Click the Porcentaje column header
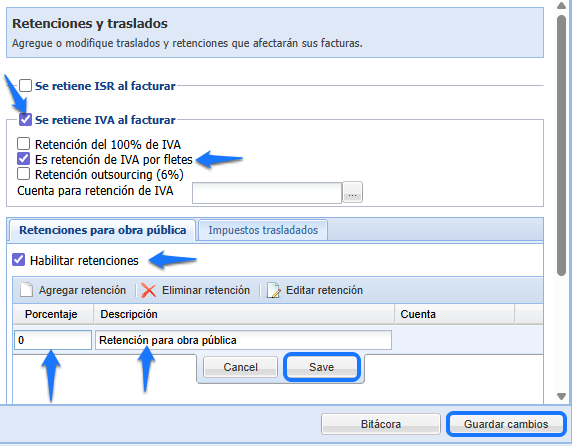572x446 pixels. coord(53,314)
